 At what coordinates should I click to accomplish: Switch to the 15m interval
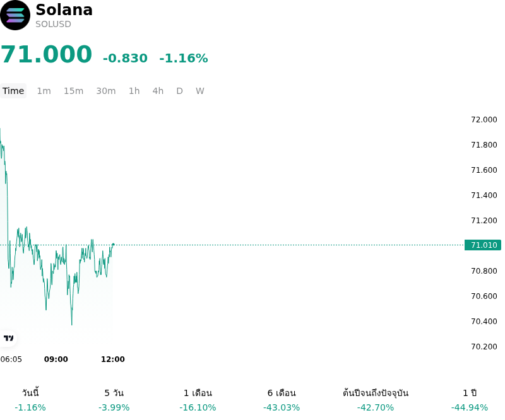73,91
